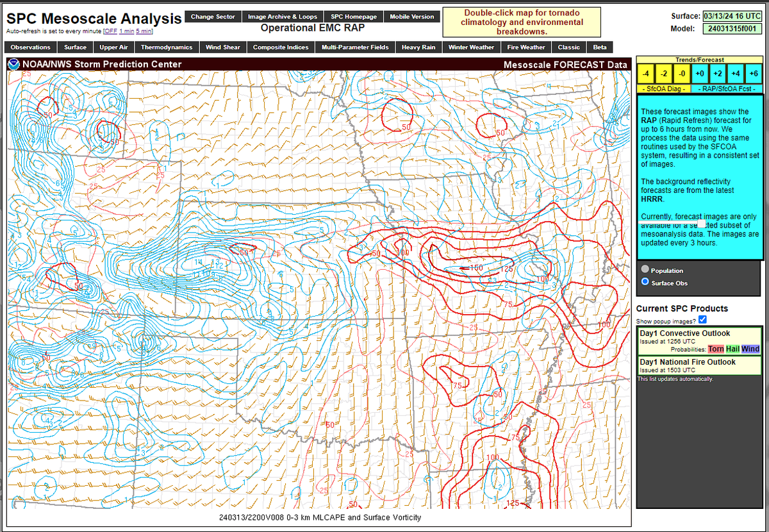
Task: Click the SfcOA Diag label
Action: (665, 88)
